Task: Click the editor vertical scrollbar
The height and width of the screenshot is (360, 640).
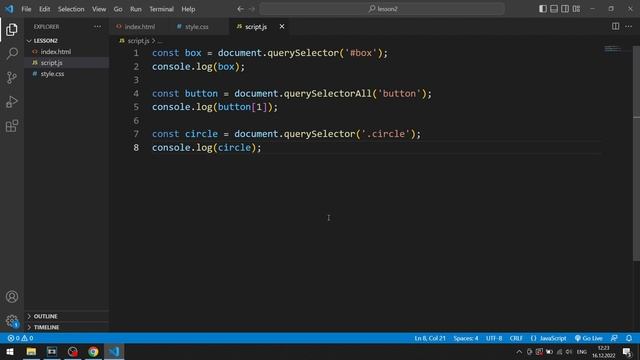Action: coord(636,153)
